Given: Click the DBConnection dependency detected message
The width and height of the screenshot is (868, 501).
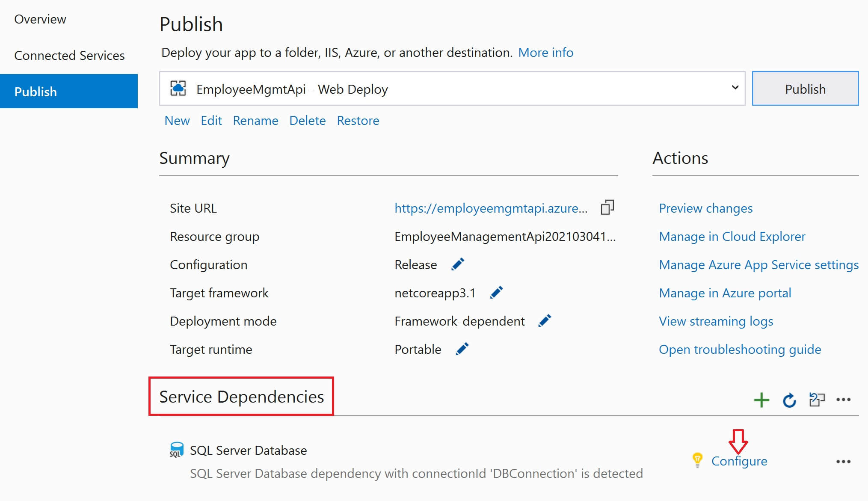Looking at the screenshot, I should (x=416, y=474).
